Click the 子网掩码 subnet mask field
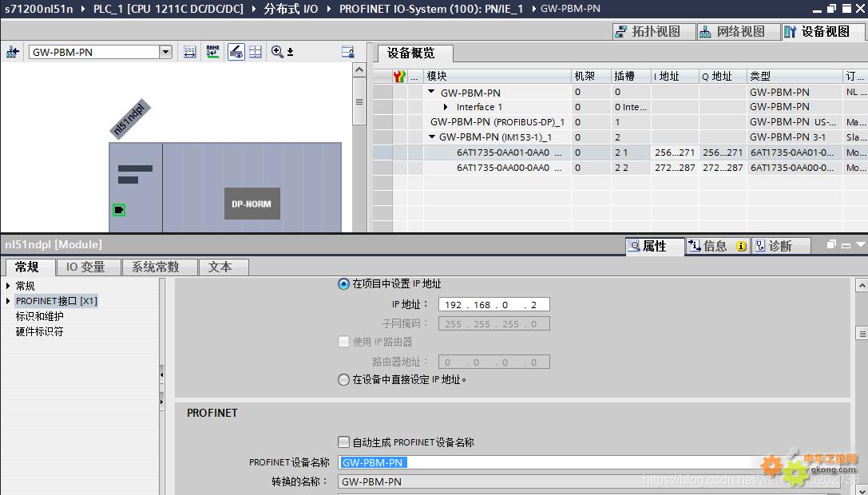Viewport: 868px width, 495px height. [494, 324]
